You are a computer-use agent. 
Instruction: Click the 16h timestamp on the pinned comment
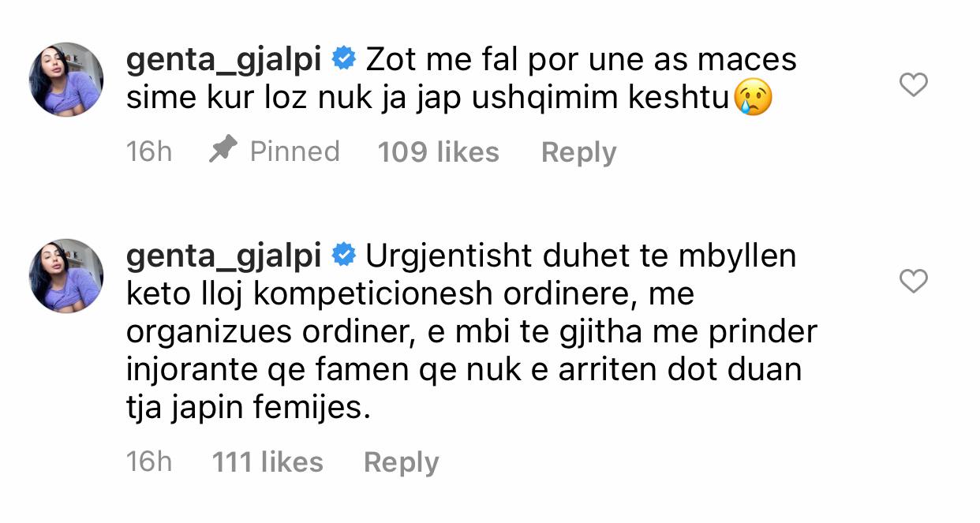click(x=148, y=151)
